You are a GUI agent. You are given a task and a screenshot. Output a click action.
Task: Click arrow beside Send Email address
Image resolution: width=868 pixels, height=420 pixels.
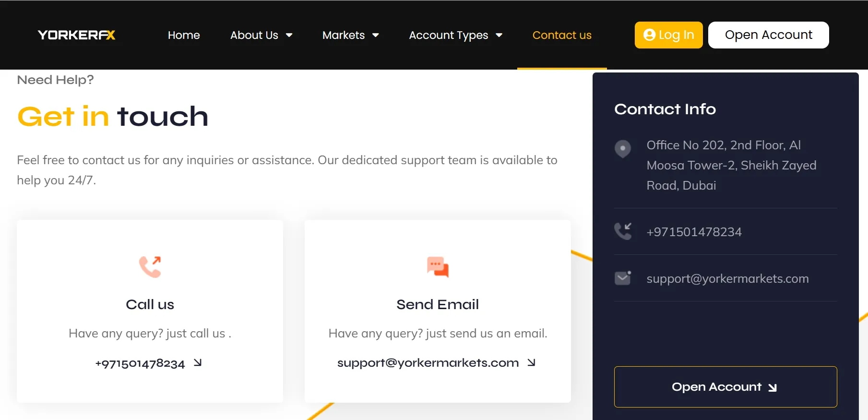coord(531,362)
